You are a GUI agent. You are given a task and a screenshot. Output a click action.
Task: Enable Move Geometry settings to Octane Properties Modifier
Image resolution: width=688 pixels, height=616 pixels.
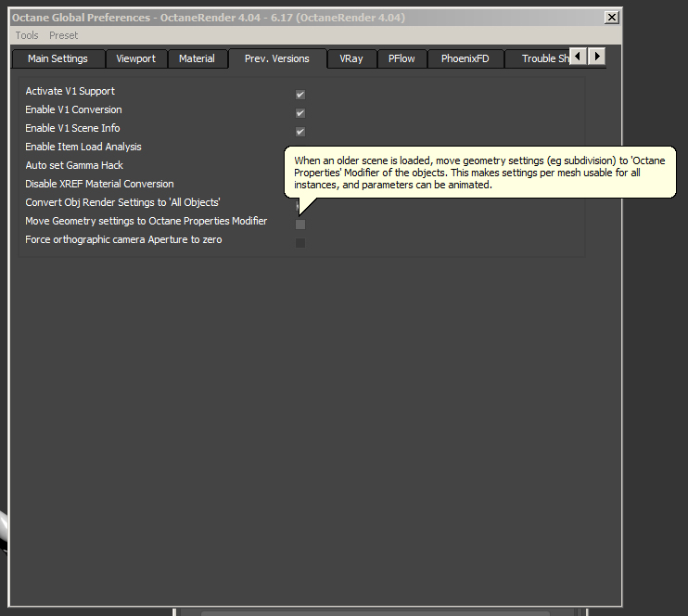pyautogui.click(x=300, y=225)
